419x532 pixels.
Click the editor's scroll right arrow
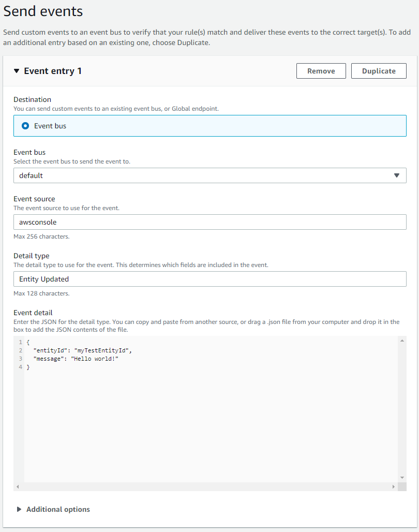pos(394,487)
